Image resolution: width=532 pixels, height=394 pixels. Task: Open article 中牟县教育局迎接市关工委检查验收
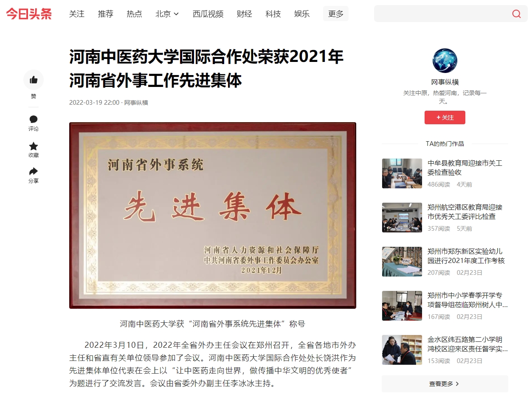(465, 168)
